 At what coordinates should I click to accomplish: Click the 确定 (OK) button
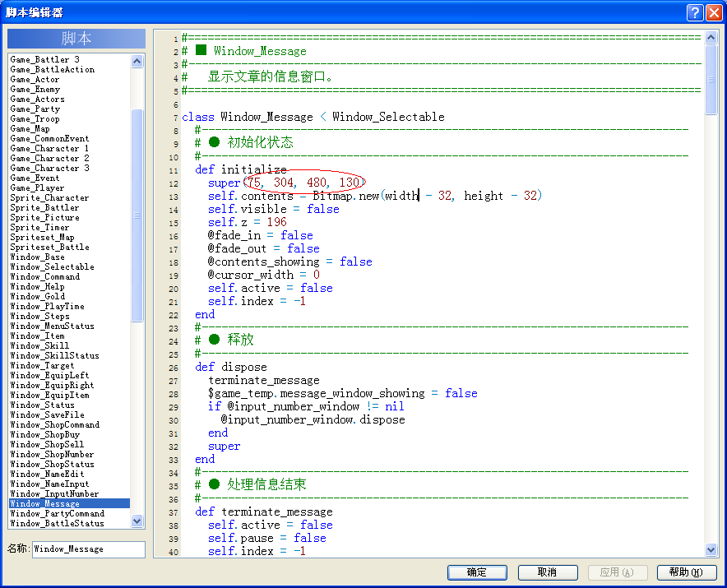click(477, 572)
